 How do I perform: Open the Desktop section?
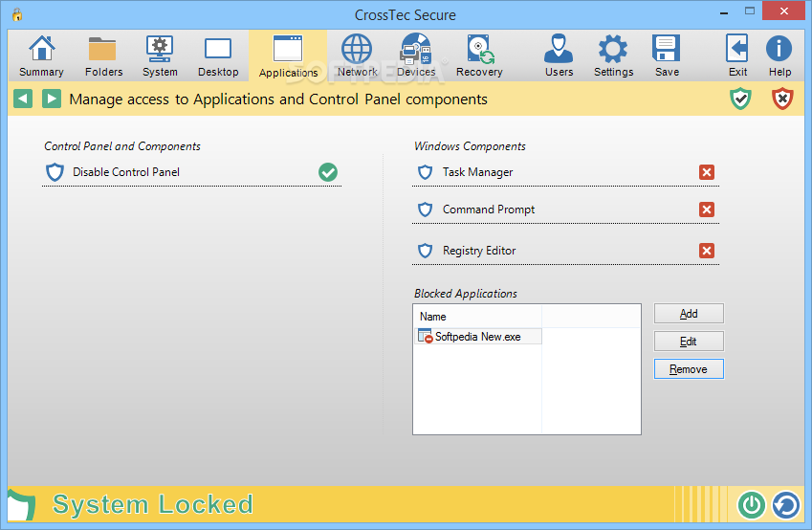[218, 55]
